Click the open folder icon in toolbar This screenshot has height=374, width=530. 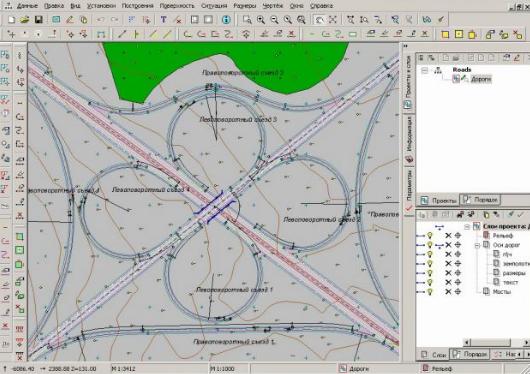(x=25, y=20)
